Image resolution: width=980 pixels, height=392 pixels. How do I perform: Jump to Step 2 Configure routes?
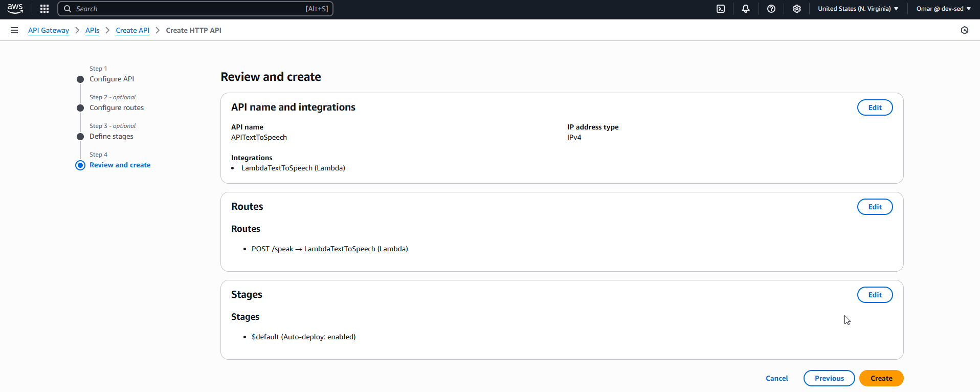coord(117,107)
